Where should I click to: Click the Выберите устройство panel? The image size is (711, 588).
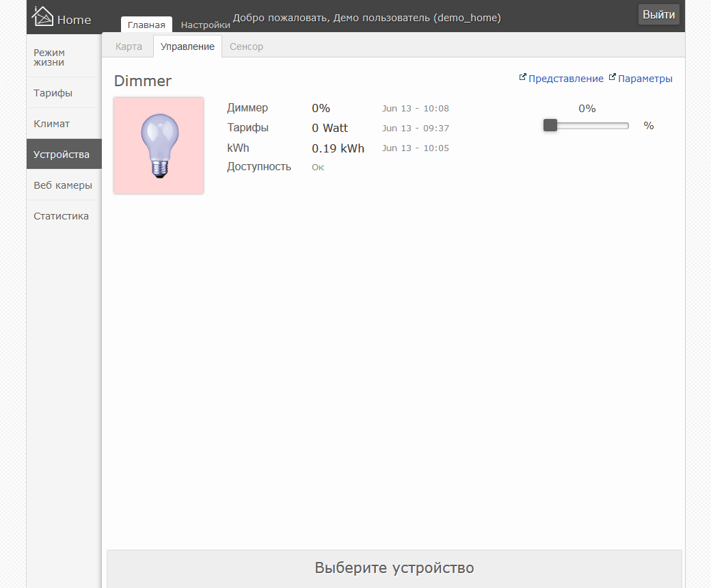pyautogui.click(x=394, y=568)
